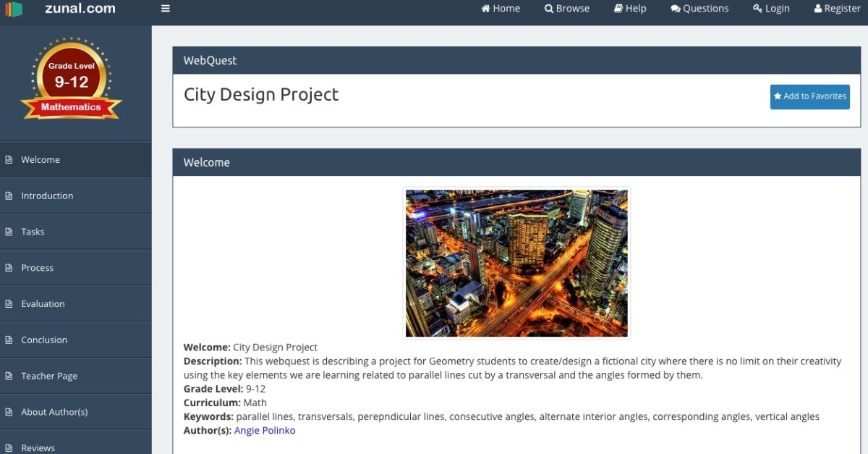Screen dimensions: 868x454
Task: Click the About Author(s) document icon
Action: pos(9,413)
